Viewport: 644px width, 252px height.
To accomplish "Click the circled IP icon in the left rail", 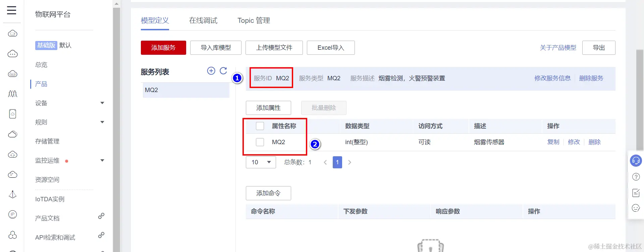I will tap(13, 214).
